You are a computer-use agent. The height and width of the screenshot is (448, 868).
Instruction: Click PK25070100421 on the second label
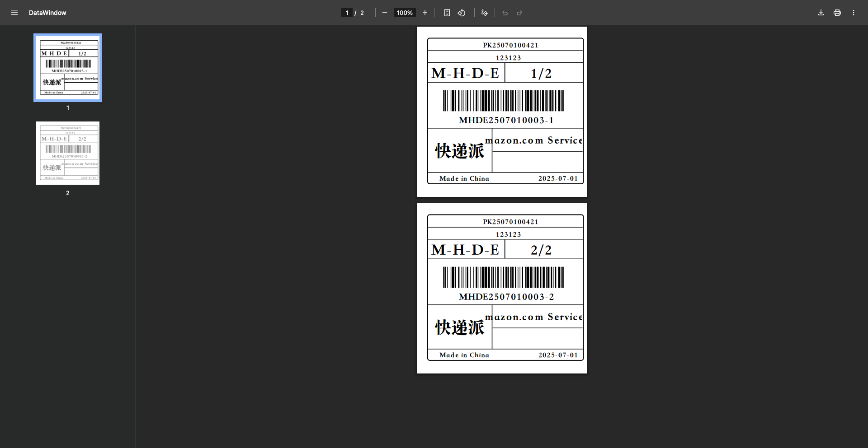[510, 222]
